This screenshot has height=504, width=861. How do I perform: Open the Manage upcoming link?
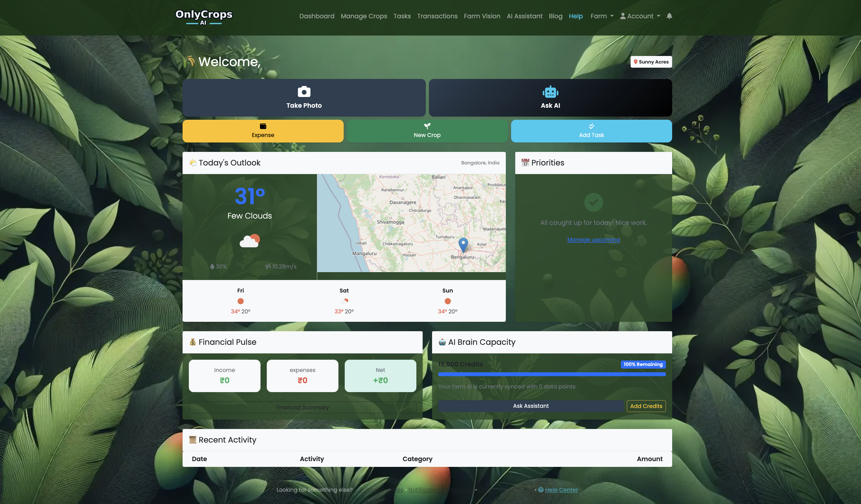tap(593, 239)
